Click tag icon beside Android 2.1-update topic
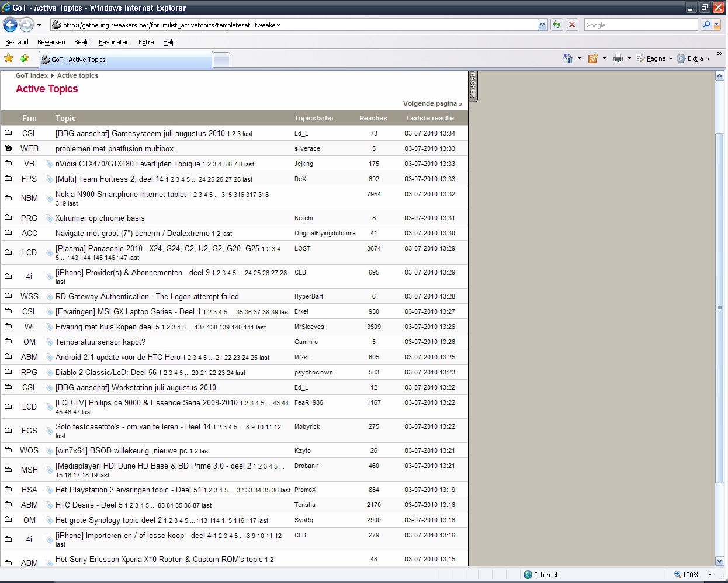This screenshot has width=728, height=583. 49,357
